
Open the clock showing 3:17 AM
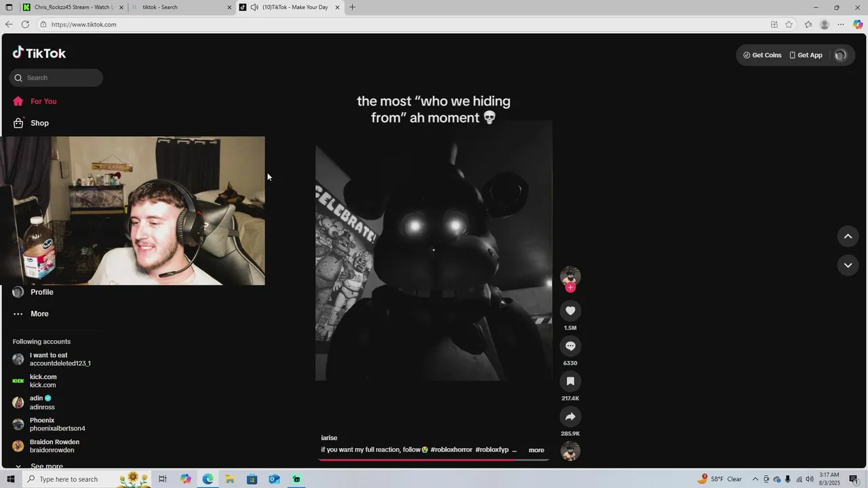(x=829, y=479)
